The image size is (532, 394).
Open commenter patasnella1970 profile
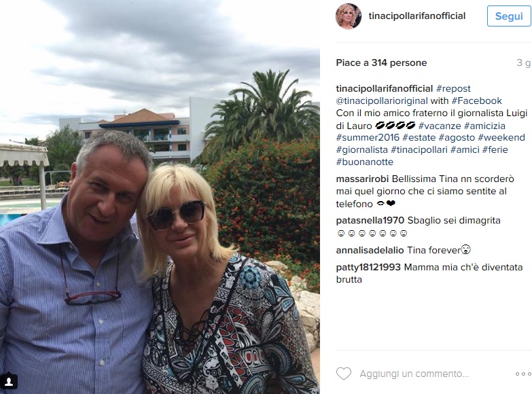[370, 220]
